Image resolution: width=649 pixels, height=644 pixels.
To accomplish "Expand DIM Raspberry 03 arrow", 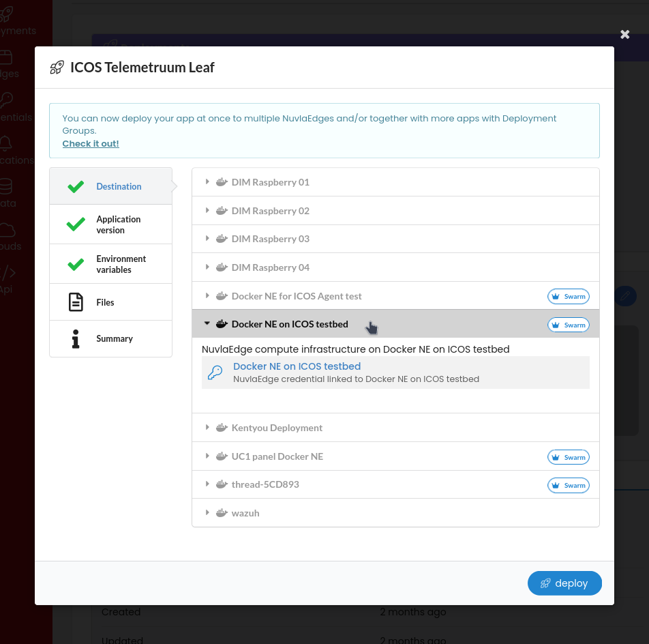I will point(207,239).
